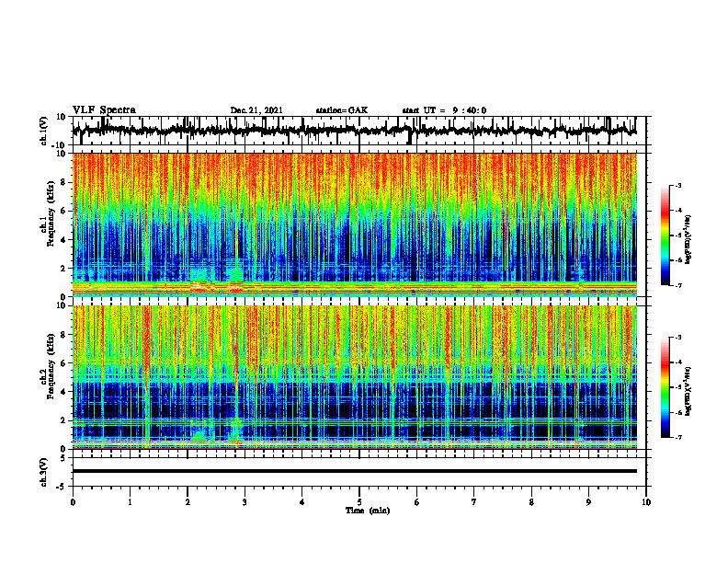The image size is (728, 563).
Task: Click the 'Dec. 21, 2021' date label
Action: [256, 110]
